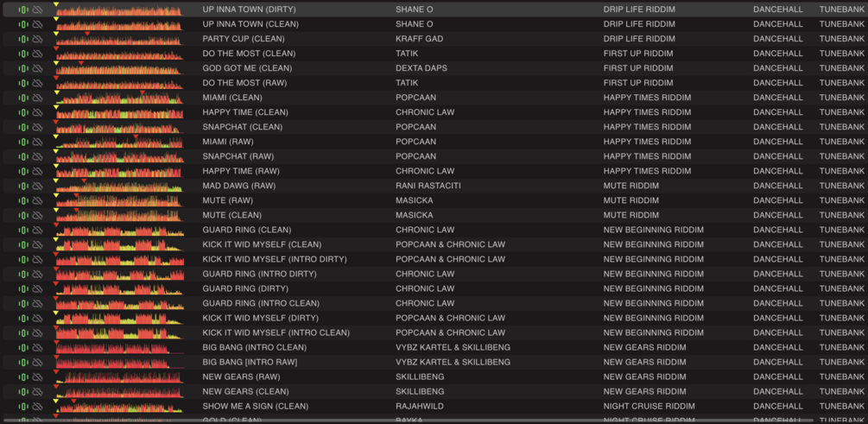This screenshot has width=868, height=424.
Task: Click the cloud-off icon for HAPPY TIME (RAW)
Action: pyautogui.click(x=37, y=171)
